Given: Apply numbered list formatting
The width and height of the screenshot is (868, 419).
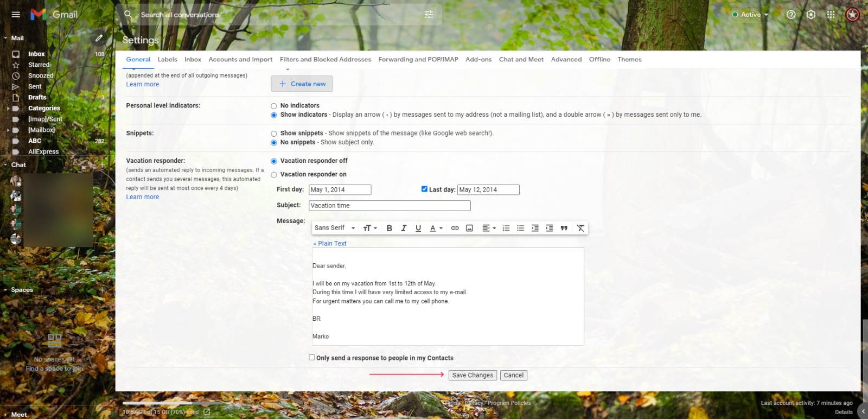Looking at the screenshot, I should coord(506,228).
